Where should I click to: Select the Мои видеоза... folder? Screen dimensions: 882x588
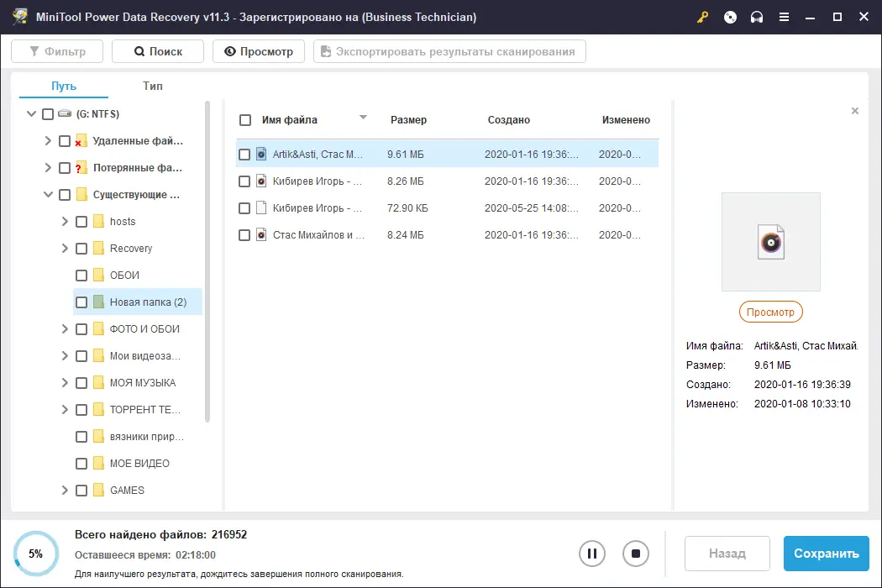point(144,355)
